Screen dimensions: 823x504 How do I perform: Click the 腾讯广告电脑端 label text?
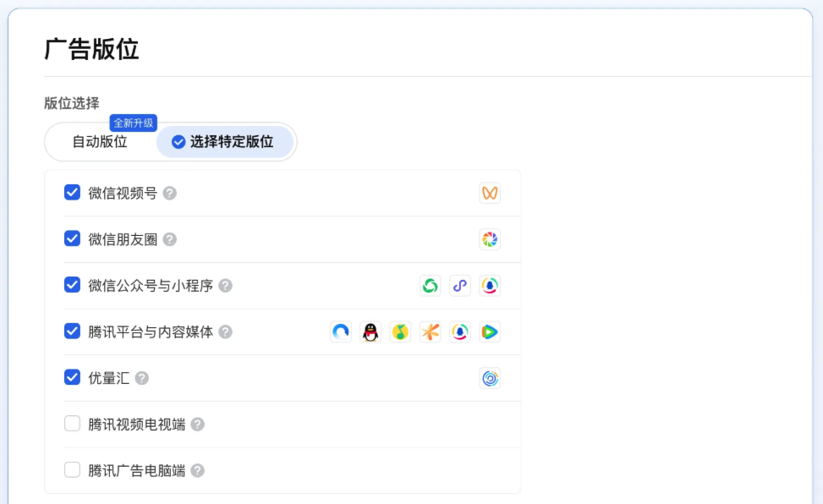click(136, 470)
